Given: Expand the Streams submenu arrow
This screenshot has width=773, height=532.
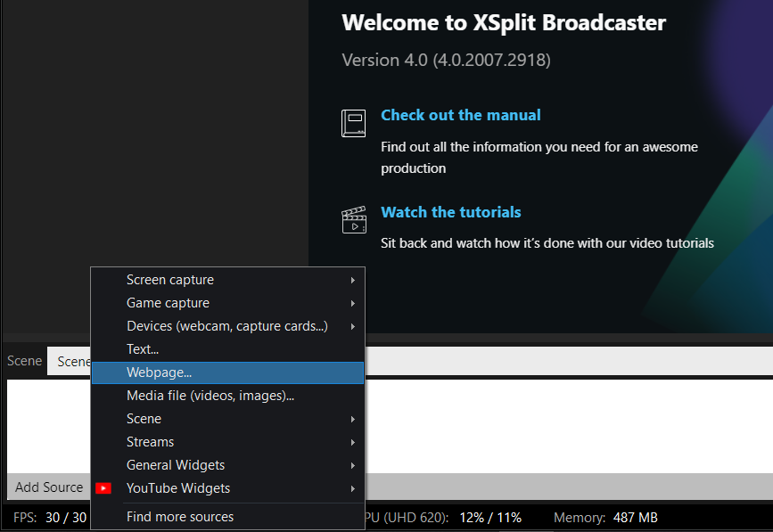Looking at the screenshot, I should [353, 442].
